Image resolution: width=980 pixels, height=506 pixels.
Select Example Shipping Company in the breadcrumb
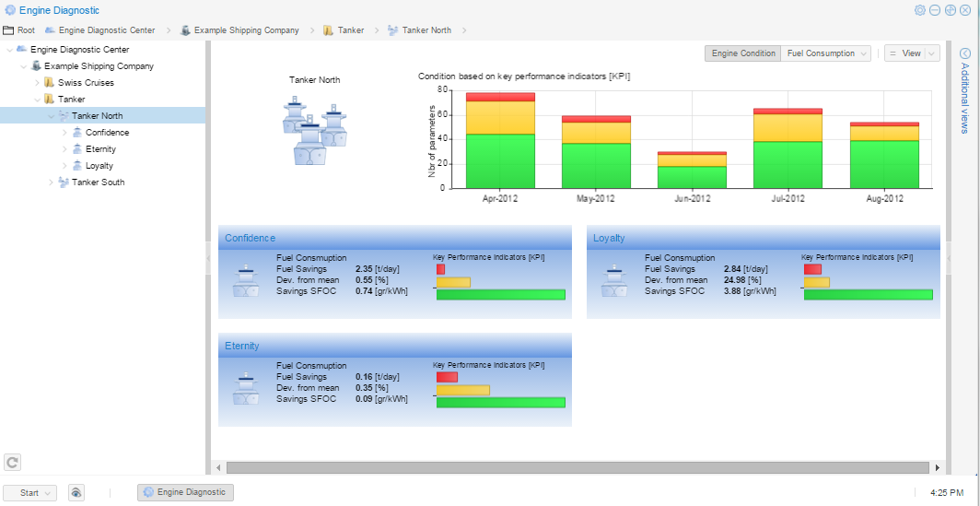point(246,30)
